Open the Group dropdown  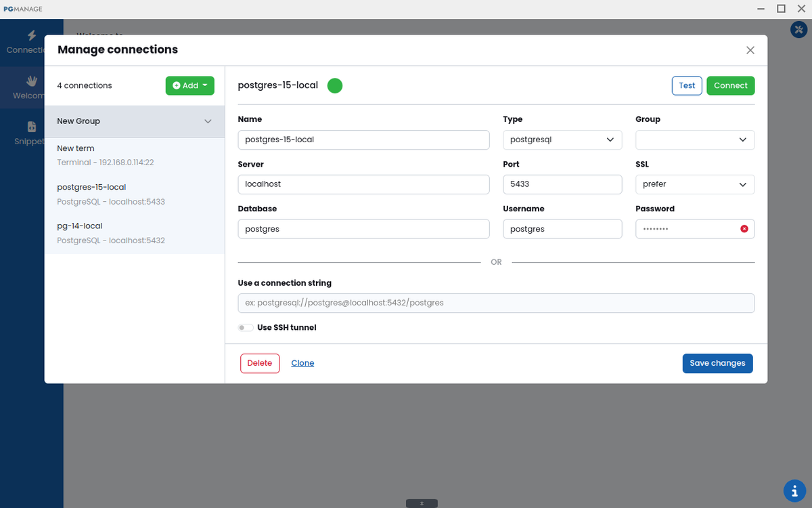point(695,140)
